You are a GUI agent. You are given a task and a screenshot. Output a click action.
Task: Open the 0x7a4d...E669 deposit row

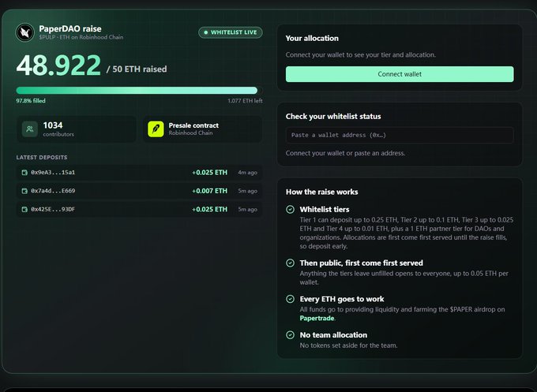140,191
